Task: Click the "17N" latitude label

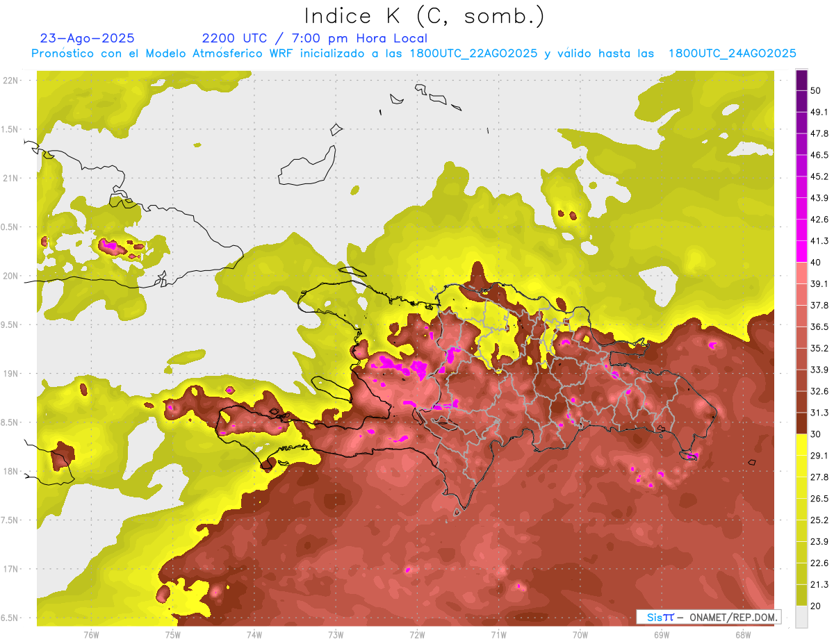Action: (10, 569)
